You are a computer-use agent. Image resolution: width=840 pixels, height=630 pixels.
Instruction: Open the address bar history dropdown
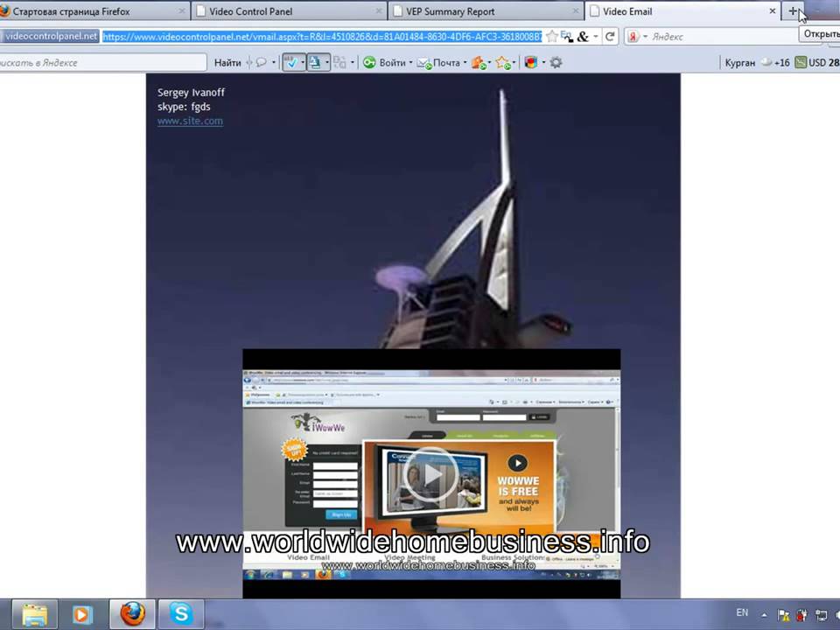(596, 37)
